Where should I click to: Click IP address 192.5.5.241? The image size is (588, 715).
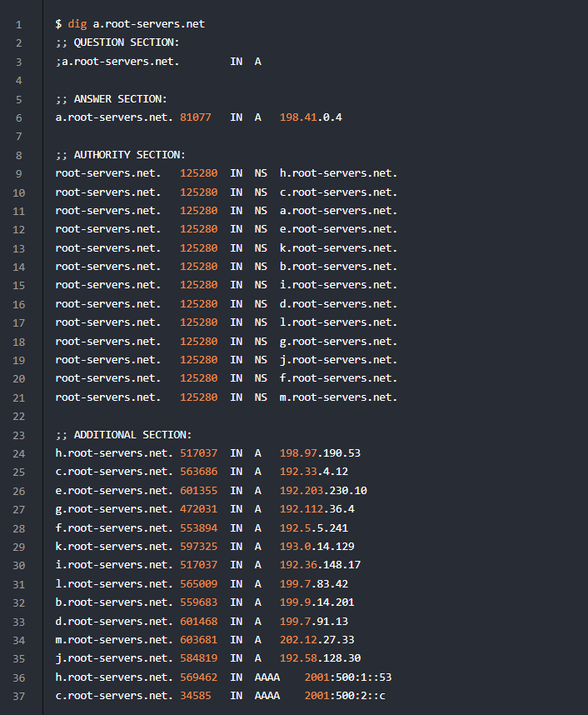(x=314, y=528)
